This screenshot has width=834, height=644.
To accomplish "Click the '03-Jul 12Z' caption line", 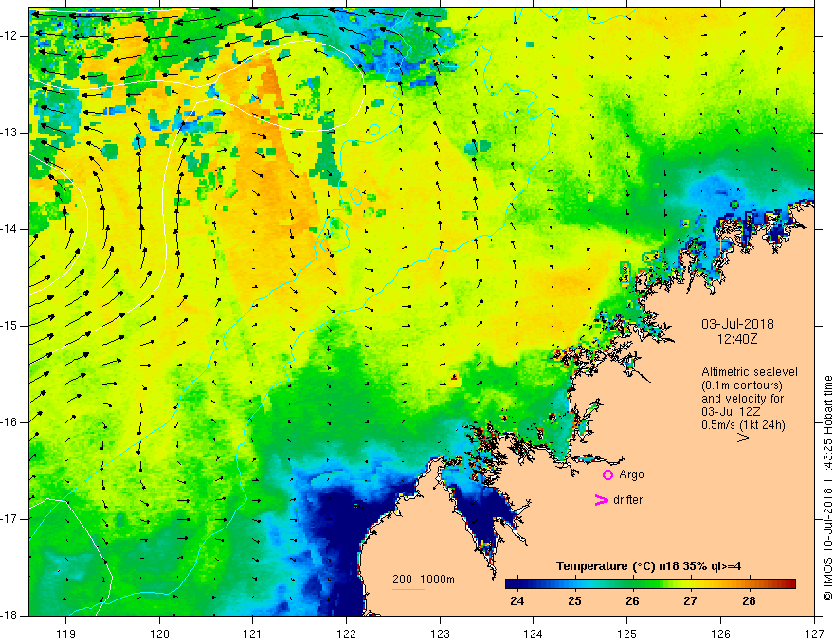I will [x=731, y=412].
